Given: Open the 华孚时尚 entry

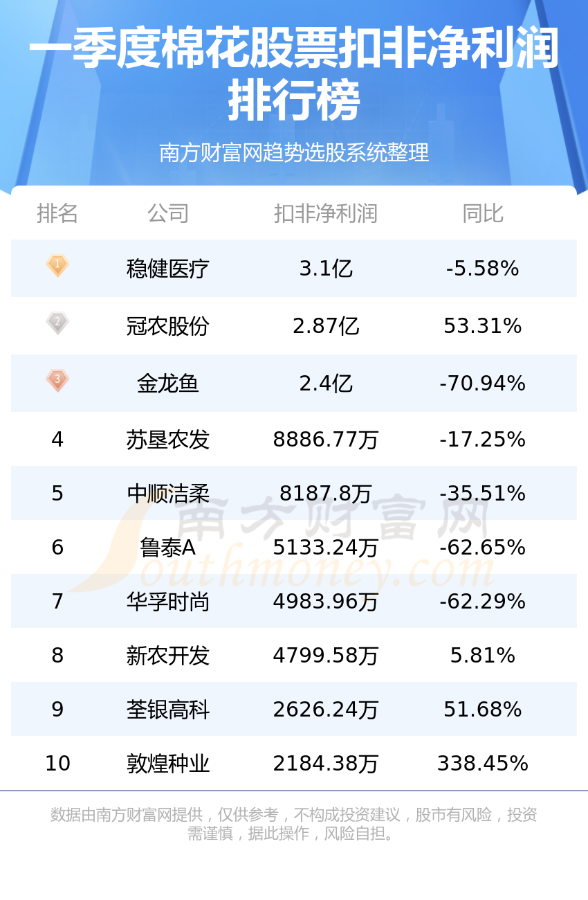Looking at the screenshot, I should (x=168, y=602).
